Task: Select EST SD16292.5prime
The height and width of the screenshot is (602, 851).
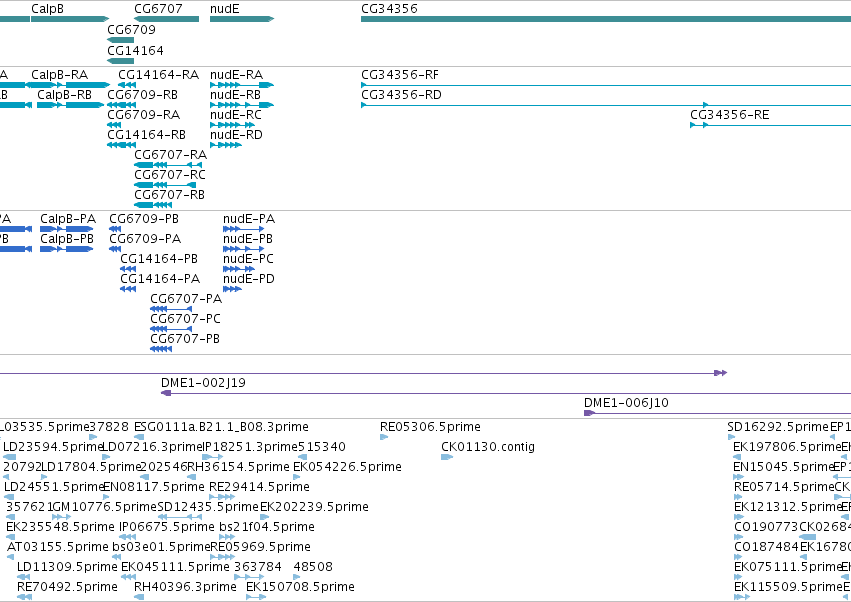Action: [778, 427]
